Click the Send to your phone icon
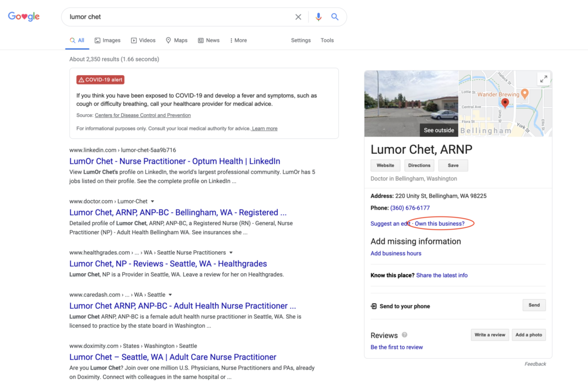588x388 pixels. point(373,306)
